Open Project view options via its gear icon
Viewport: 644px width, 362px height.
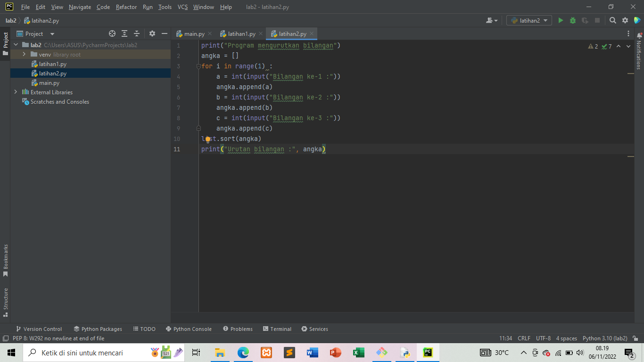click(152, 33)
